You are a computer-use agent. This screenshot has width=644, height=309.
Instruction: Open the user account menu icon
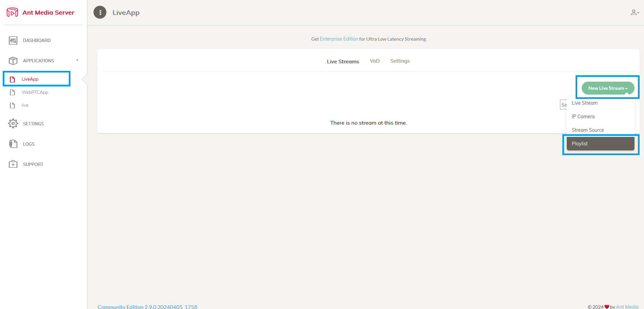(635, 13)
